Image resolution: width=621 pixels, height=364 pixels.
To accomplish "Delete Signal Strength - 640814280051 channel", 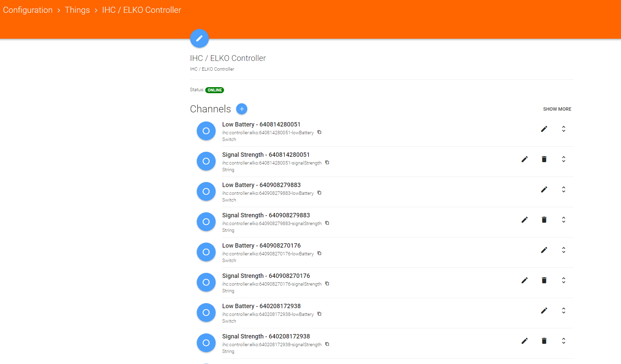I will click(544, 159).
